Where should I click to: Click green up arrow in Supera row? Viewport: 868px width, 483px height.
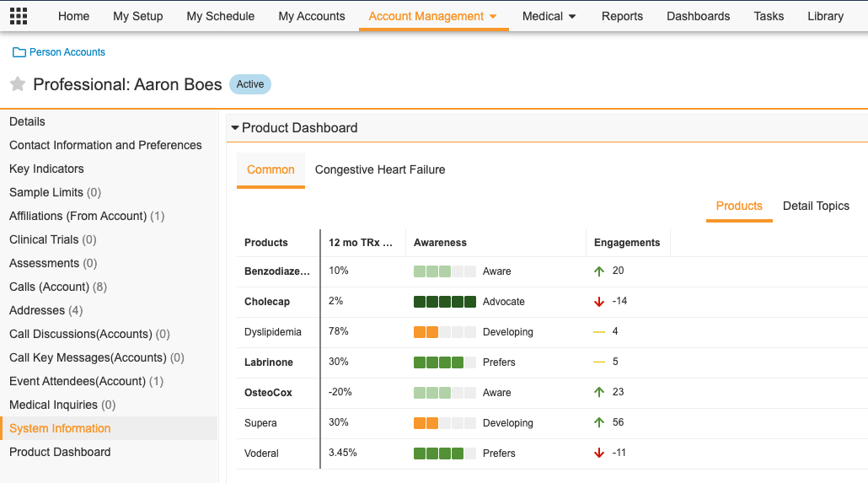click(x=599, y=423)
